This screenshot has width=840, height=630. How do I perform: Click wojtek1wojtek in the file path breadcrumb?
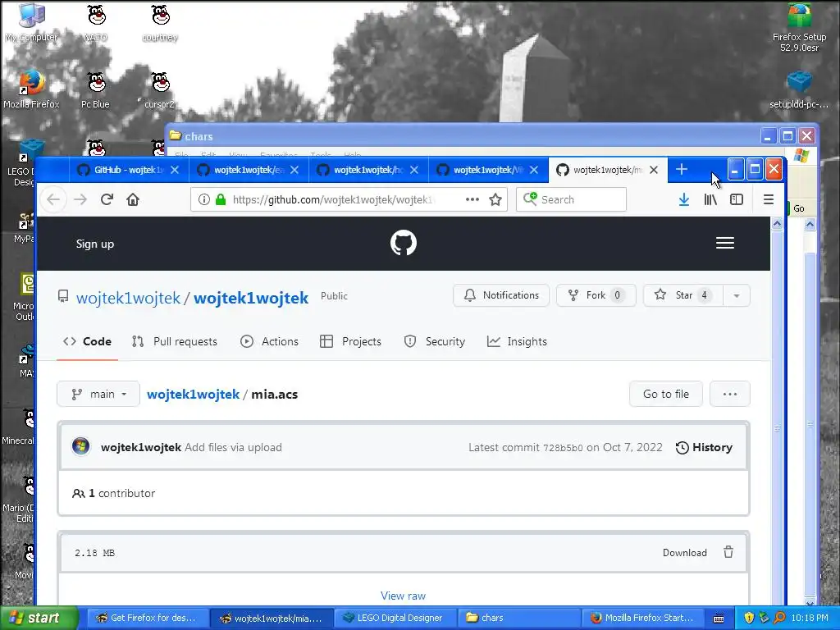click(193, 395)
